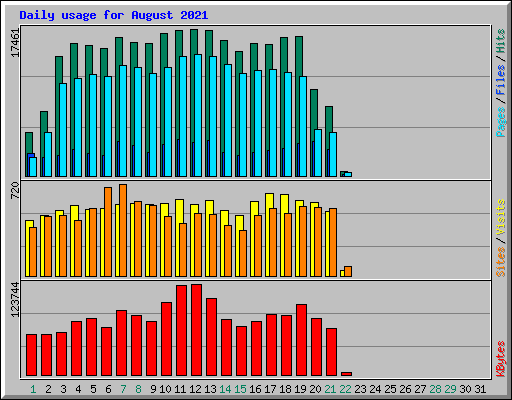Click the red KBytes bar for day 12
This screenshot has width=512, height=400.
tap(197, 330)
